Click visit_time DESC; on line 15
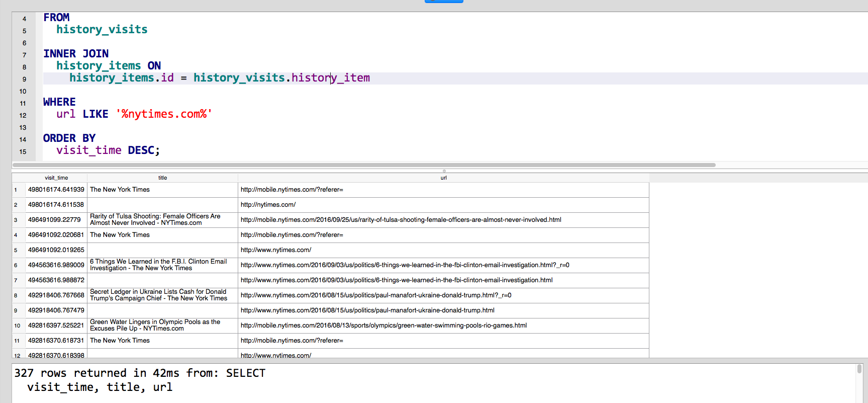868x403 pixels. pyautogui.click(x=108, y=150)
